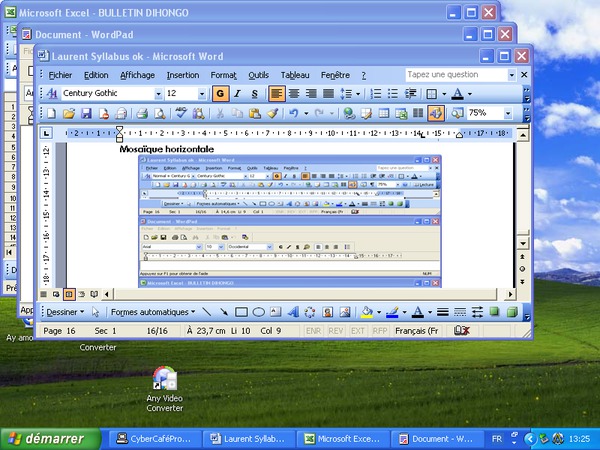Open the Tableau menu

point(295,75)
